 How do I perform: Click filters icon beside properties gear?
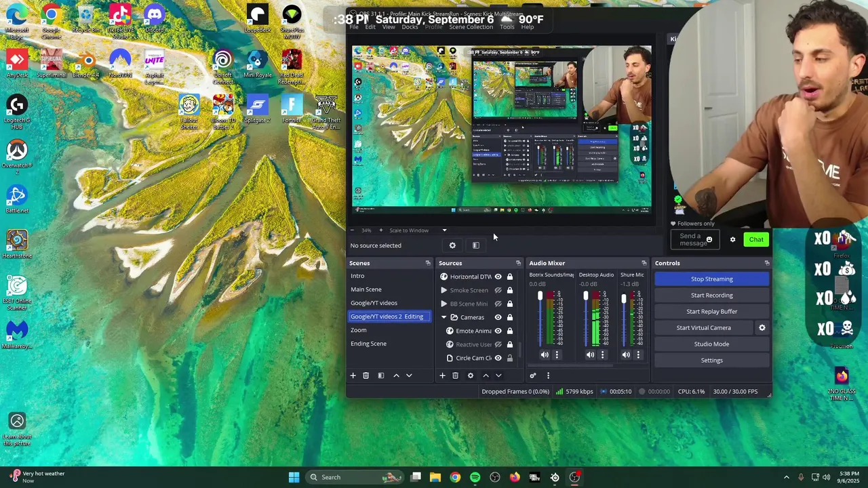click(x=476, y=245)
